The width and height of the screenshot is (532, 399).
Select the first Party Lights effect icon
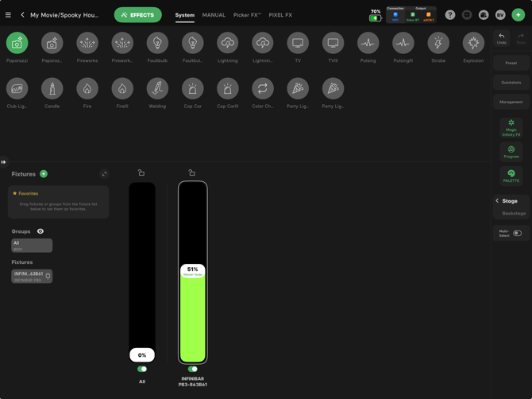point(298,89)
